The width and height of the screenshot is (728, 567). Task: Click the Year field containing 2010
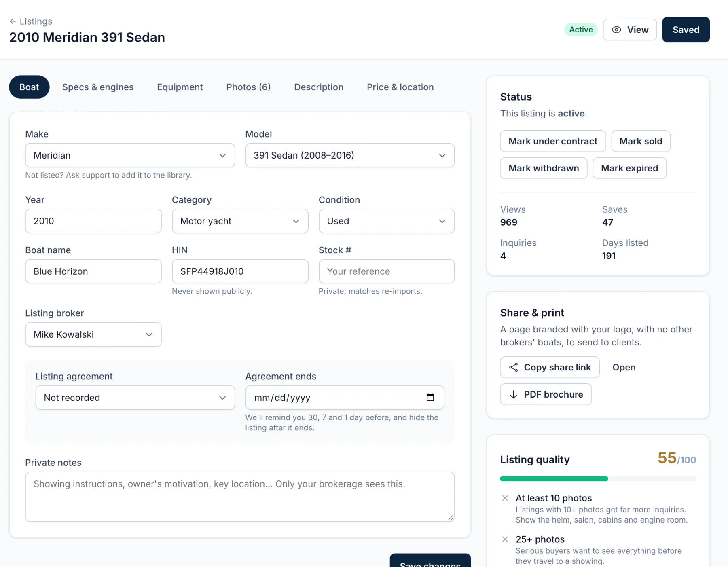click(93, 221)
